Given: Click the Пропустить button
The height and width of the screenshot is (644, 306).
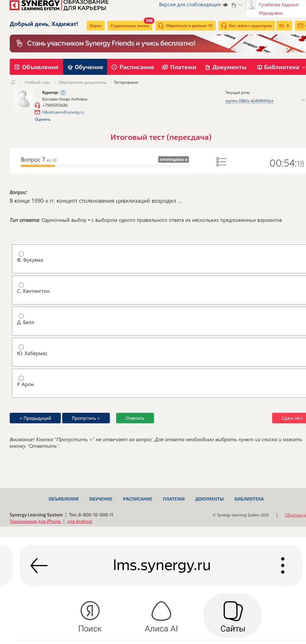Looking at the screenshot, I should pos(86,418).
